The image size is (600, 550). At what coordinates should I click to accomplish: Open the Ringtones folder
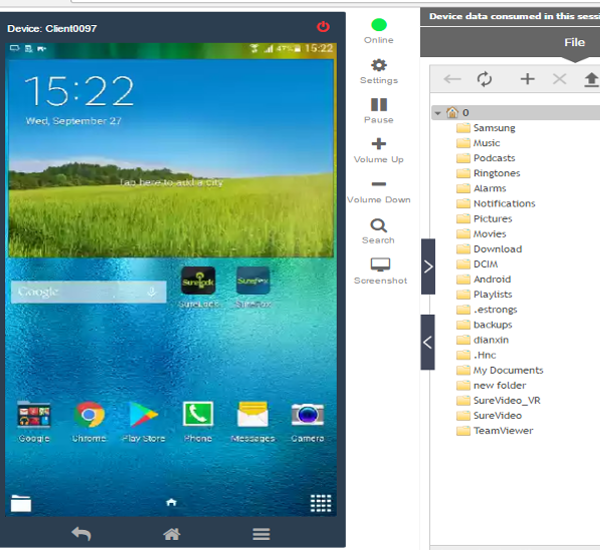488,173
